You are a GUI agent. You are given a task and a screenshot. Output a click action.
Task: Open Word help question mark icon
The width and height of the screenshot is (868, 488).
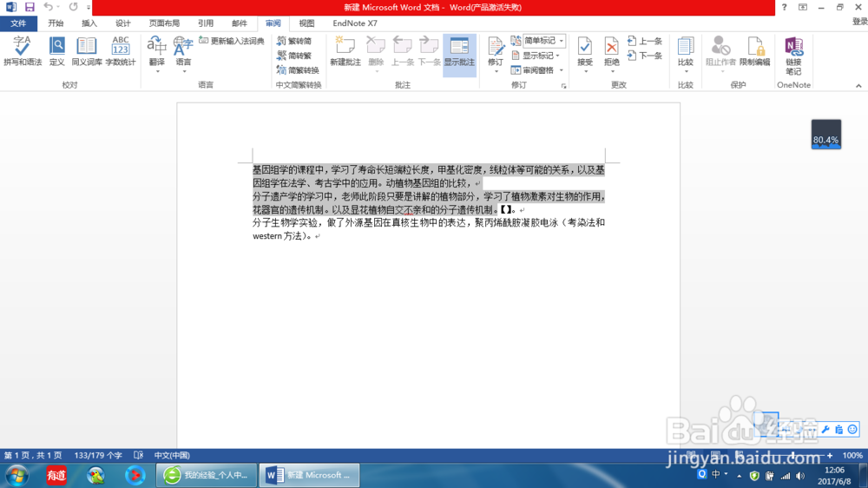[x=784, y=7]
